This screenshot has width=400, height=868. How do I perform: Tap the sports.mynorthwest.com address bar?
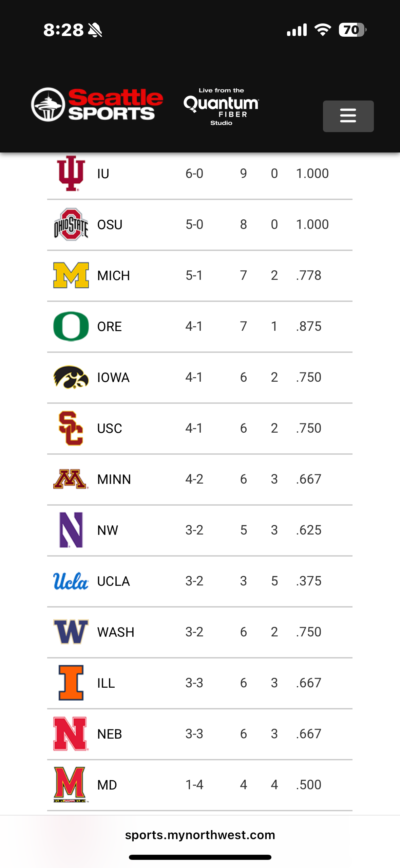[200, 835]
